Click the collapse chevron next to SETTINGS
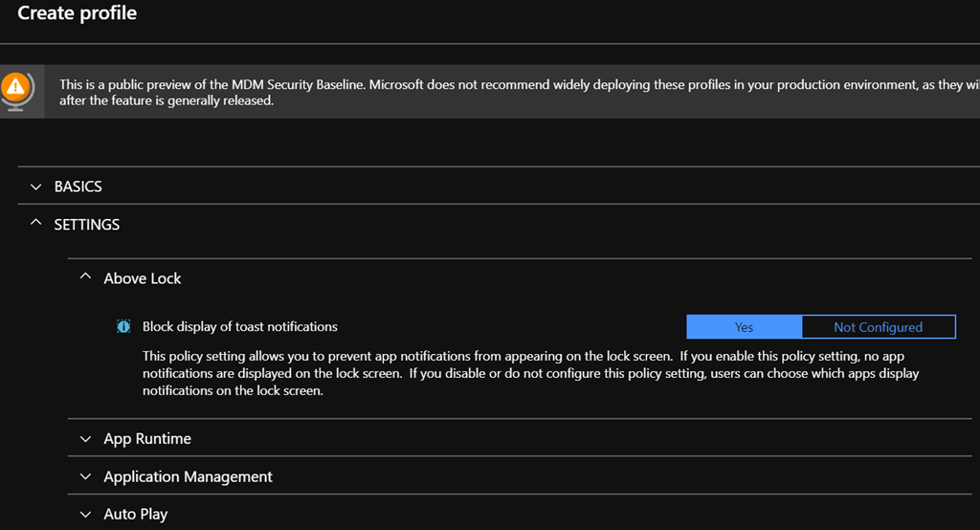Image resolution: width=980 pixels, height=530 pixels. [x=36, y=224]
